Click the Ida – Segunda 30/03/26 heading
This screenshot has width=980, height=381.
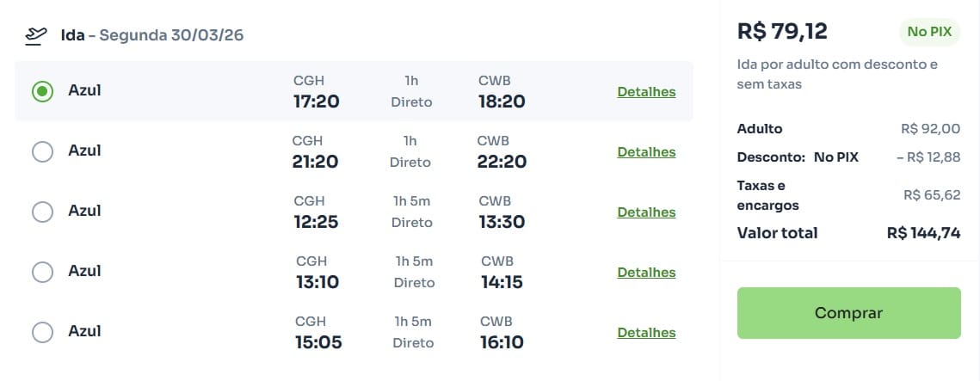153,36
